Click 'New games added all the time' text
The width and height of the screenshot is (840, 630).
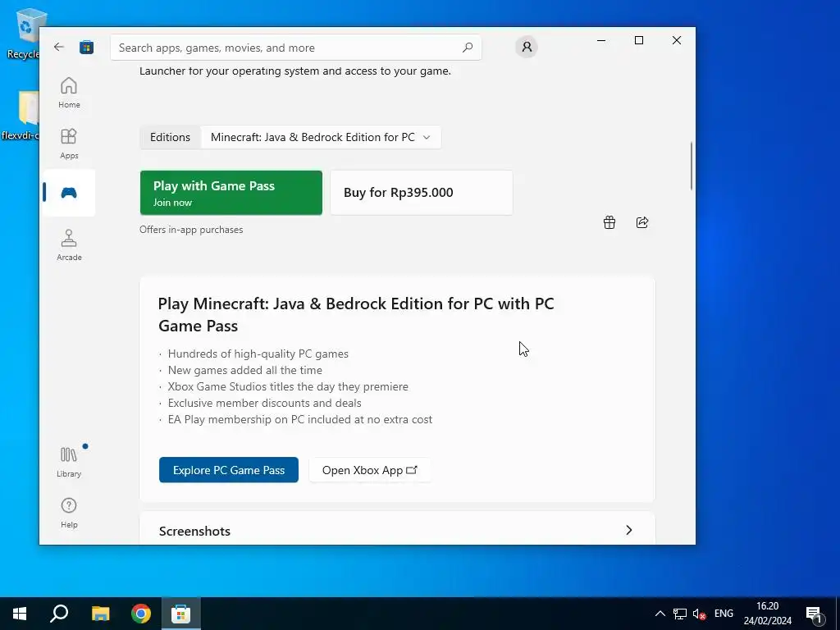(244, 370)
